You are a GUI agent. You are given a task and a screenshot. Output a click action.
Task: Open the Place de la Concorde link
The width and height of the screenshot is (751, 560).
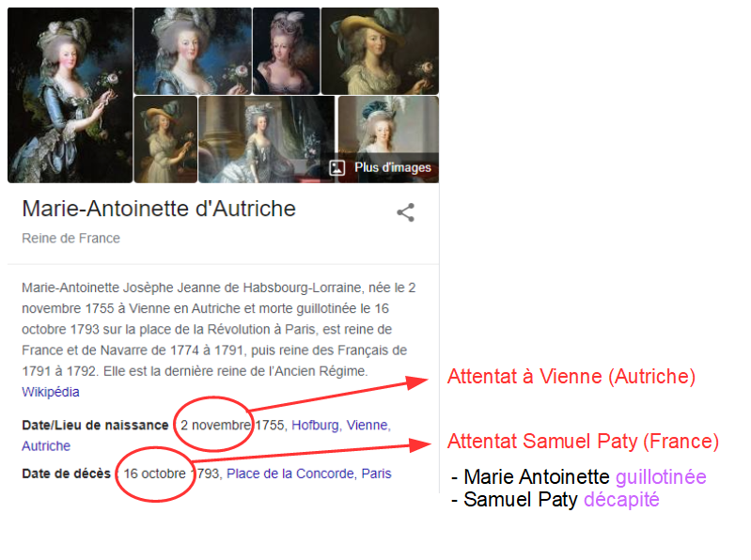pyautogui.click(x=290, y=474)
